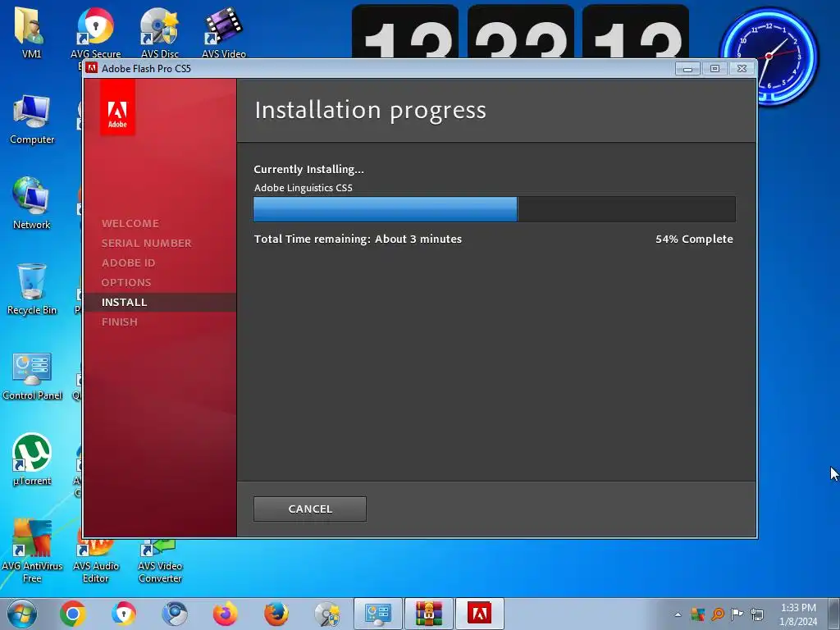Image resolution: width=840 pixels, height=630 pixels.
Task: Select the Recycle Bin icon
Action: (32, 290)
